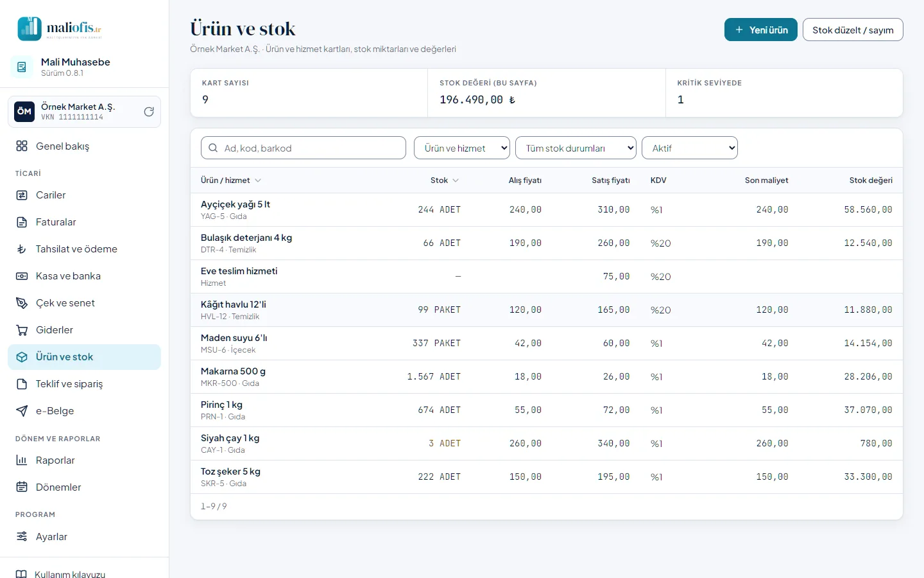Viewport: 924px width, 578px height.
Task: Click the Dönemler calendar icon
Action: pyautogui.click(x=22, y=487)
